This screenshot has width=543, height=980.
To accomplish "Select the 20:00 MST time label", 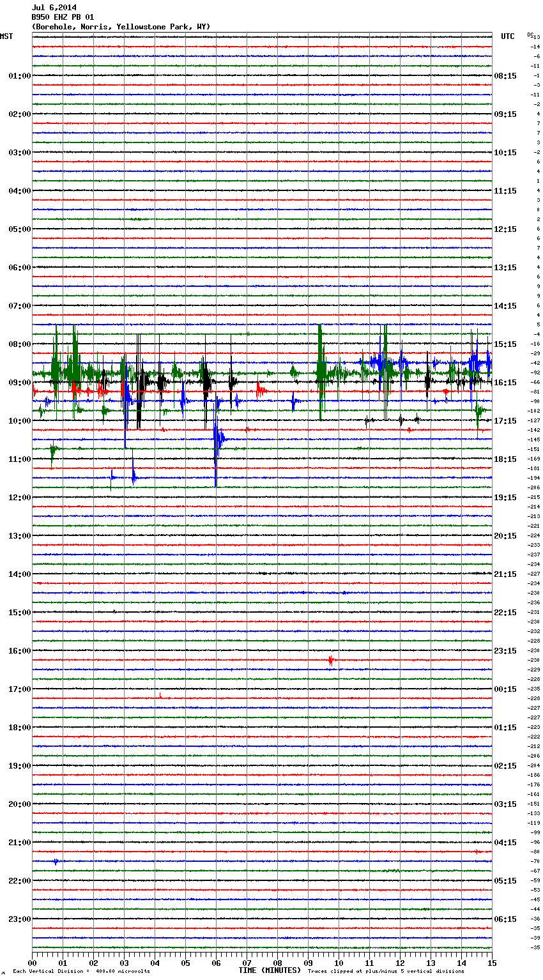I will click(19, 804).
